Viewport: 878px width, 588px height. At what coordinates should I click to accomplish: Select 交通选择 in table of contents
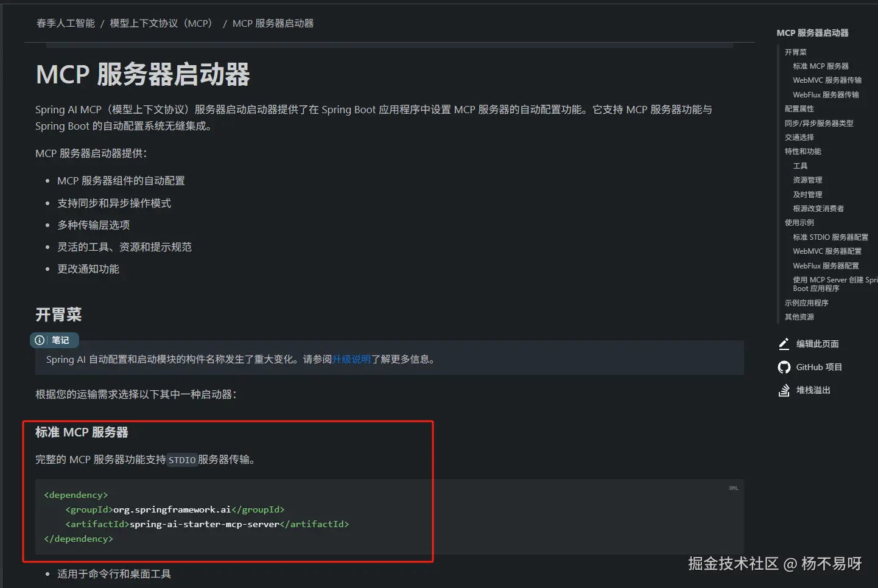tap(799, 138)
